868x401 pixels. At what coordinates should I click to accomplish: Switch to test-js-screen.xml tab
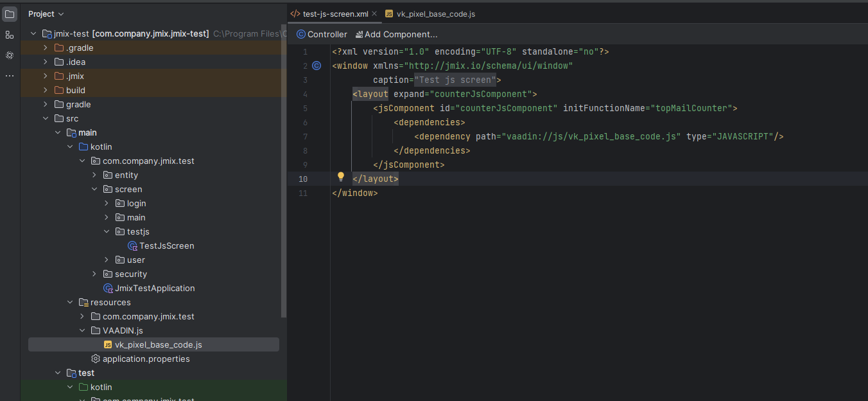point(335,13)
